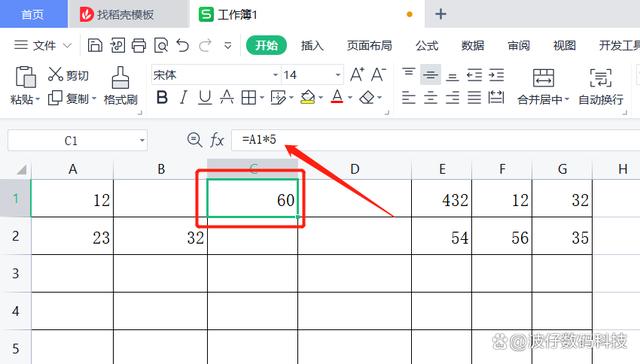This screenshot has width=640, height=364.
Task: Click the Increase font size icon
Action: [x=357, y=75]
